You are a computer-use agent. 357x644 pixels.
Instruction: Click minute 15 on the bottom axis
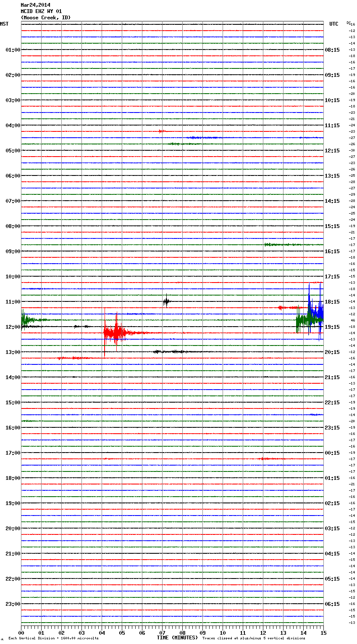[323, 633]
